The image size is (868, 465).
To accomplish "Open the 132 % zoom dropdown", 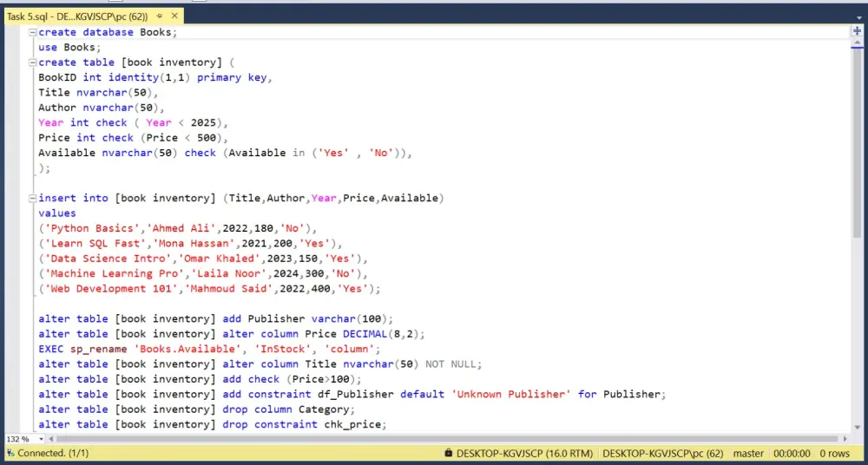I will [x=41, y=439].
